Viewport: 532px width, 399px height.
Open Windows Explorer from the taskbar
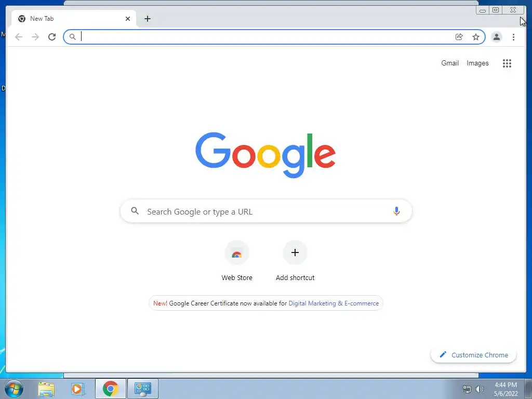point(46,389)
